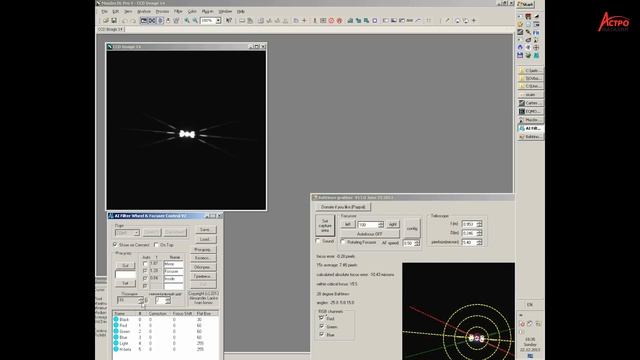Image resolution: width=640 pixels, height=360 pixels.
Task: Click the red power tray icon
Action: pos(522,324)
